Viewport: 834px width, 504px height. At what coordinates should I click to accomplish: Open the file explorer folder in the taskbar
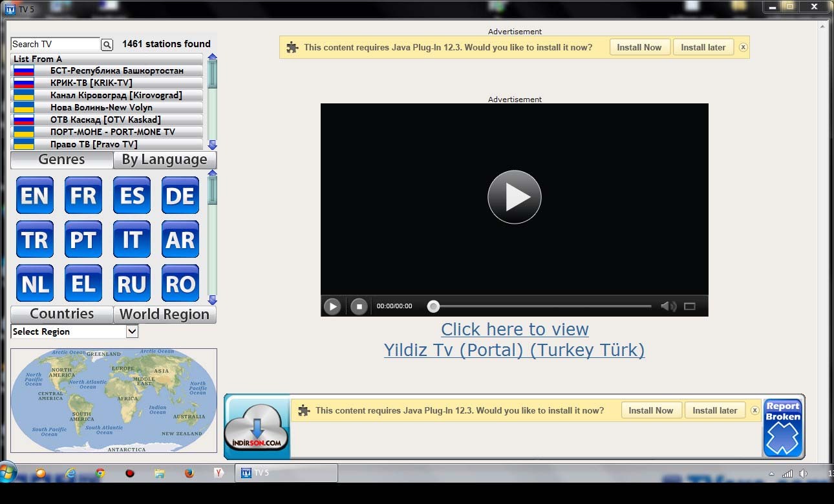[x=160, y=473]
